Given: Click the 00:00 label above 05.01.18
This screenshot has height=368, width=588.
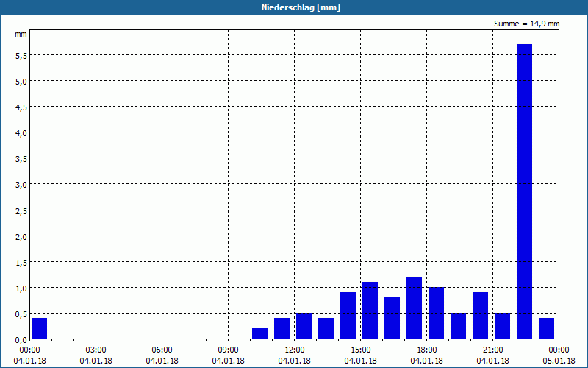Looking at the screenshot, I should tap(559, 350).
